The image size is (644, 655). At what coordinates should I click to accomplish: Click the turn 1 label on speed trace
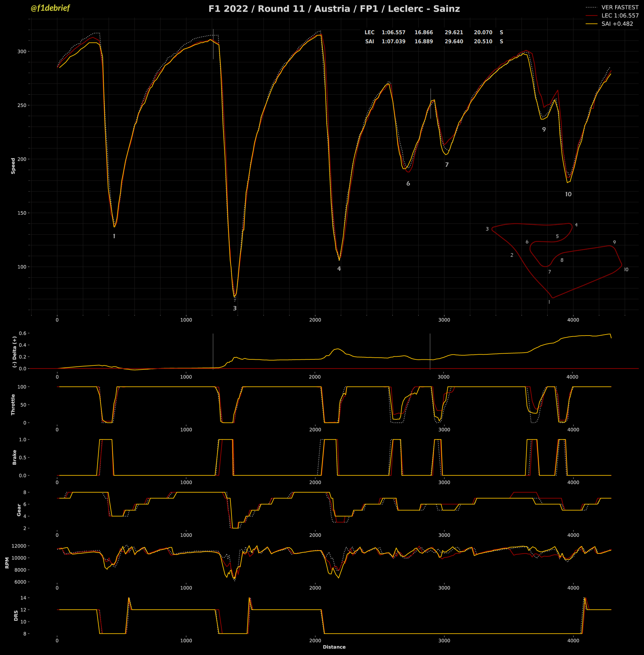click(114, 236)
